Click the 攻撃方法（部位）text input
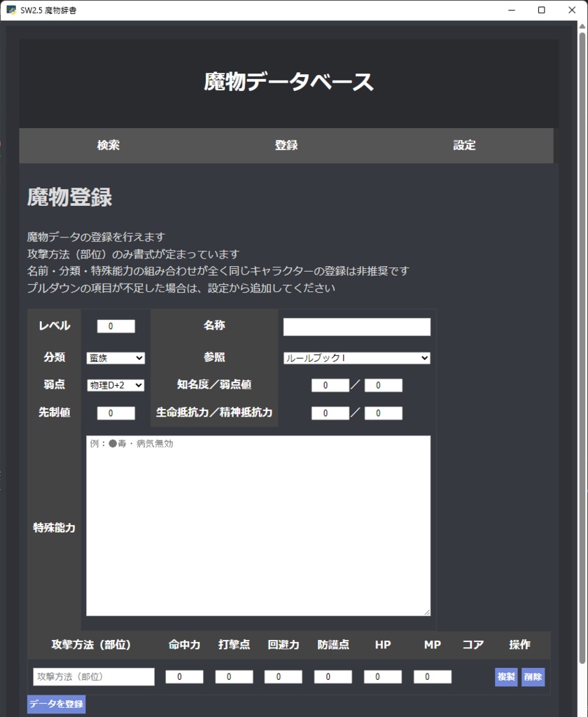Screen dimensions: 588x717 (x=93, y=676)
